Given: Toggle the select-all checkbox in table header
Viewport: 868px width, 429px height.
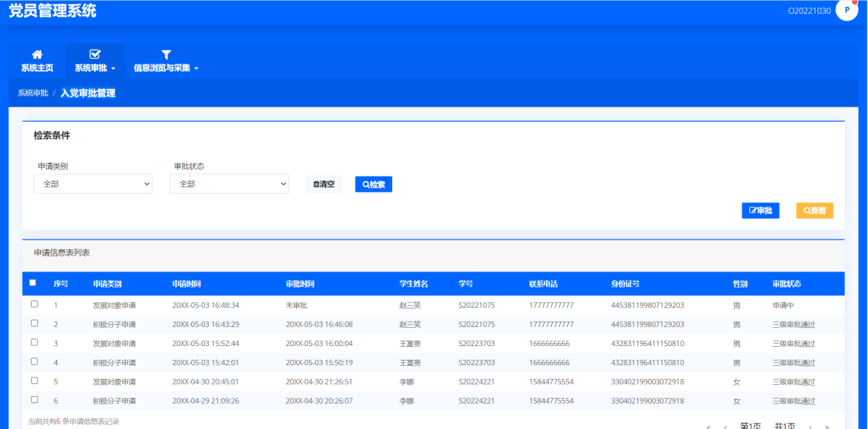Looking at the screenshot, I should [x=33, y=283].
